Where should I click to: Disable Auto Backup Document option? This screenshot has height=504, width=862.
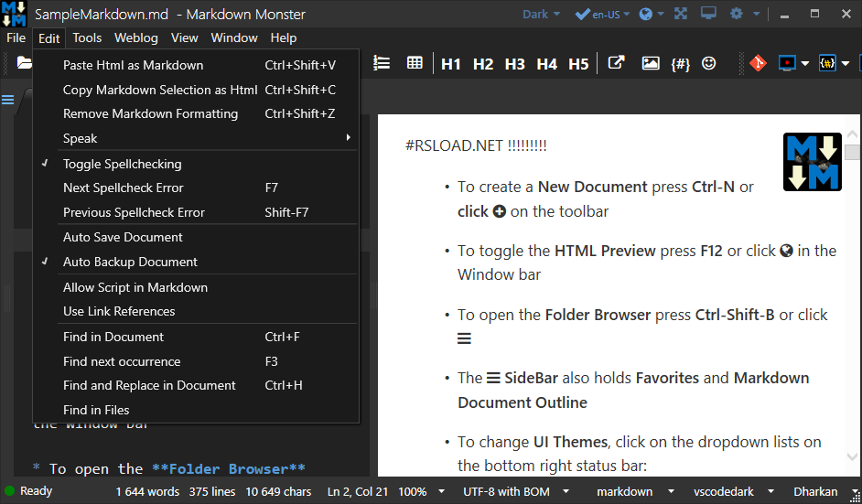click(130, 262)
